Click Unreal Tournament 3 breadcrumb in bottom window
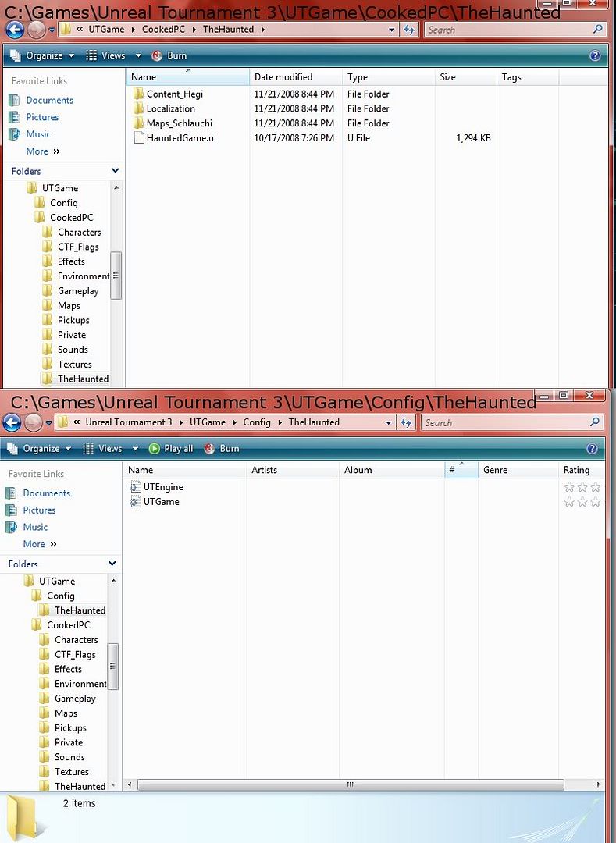Image resolution: width=616 pixels, height=843 pixels. (129, 422)
